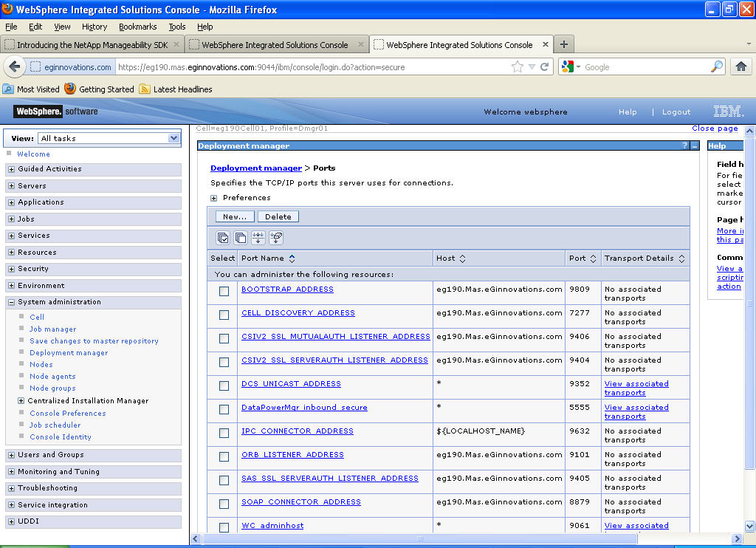Open the Most Visited bookmarks icon
This screenshot has height=548, width=756.
[x=8, y=89]
